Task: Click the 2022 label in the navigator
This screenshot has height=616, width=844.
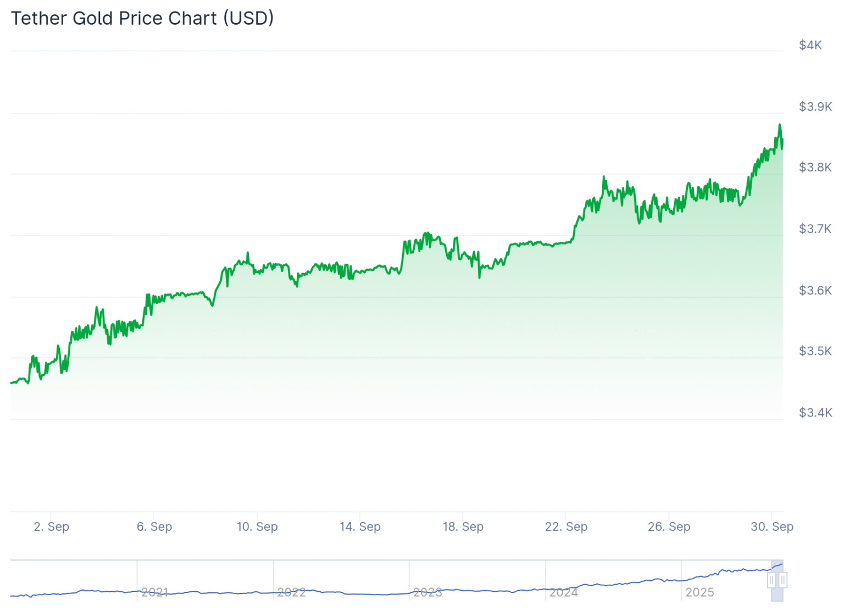Action: click(291, 592)
